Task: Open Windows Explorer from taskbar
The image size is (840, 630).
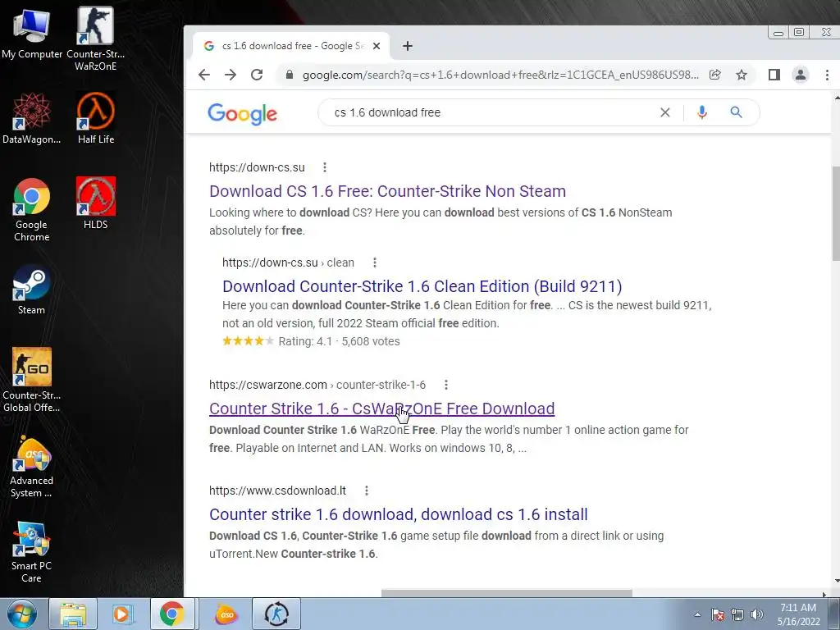Action: coord(73,614)
